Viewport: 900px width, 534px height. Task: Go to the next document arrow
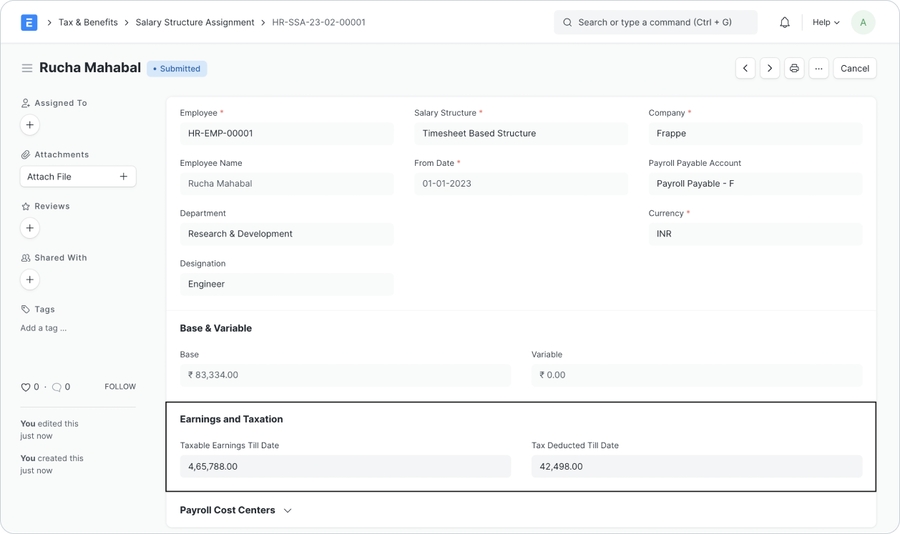[770, 68]
